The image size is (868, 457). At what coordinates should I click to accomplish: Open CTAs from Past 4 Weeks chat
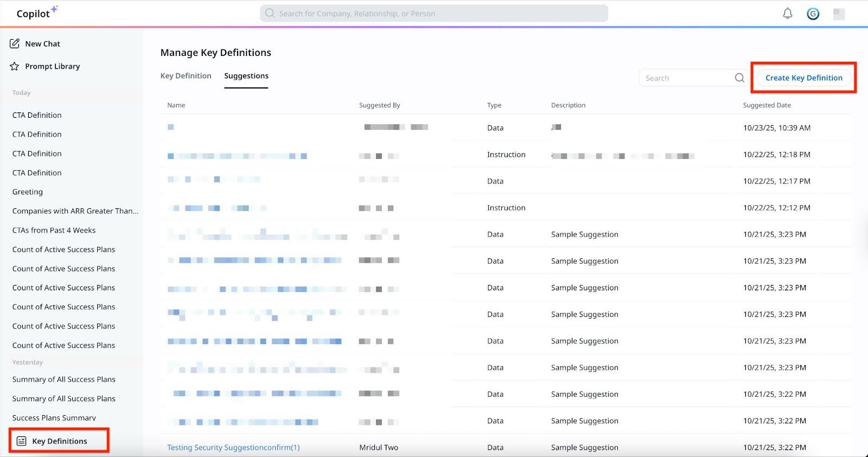54,230
